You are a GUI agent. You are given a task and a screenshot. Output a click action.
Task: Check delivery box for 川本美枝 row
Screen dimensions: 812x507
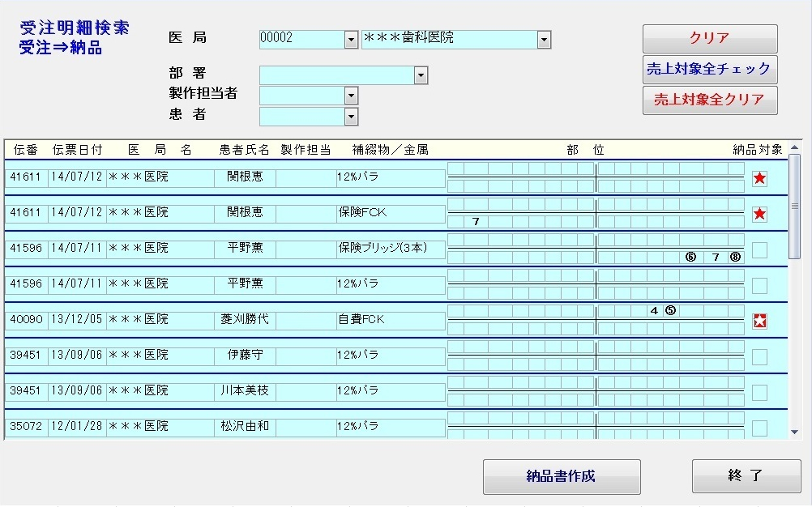click(759, 392)
